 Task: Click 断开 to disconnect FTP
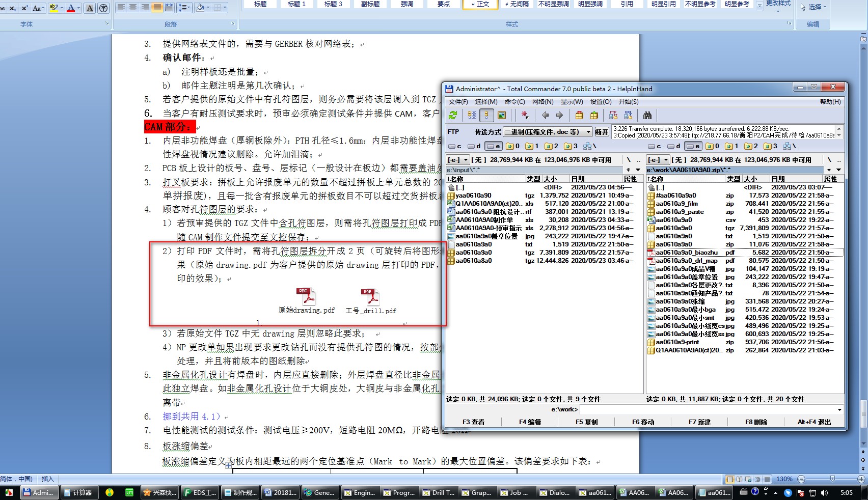pyautogui.click(x=602, y=132)
